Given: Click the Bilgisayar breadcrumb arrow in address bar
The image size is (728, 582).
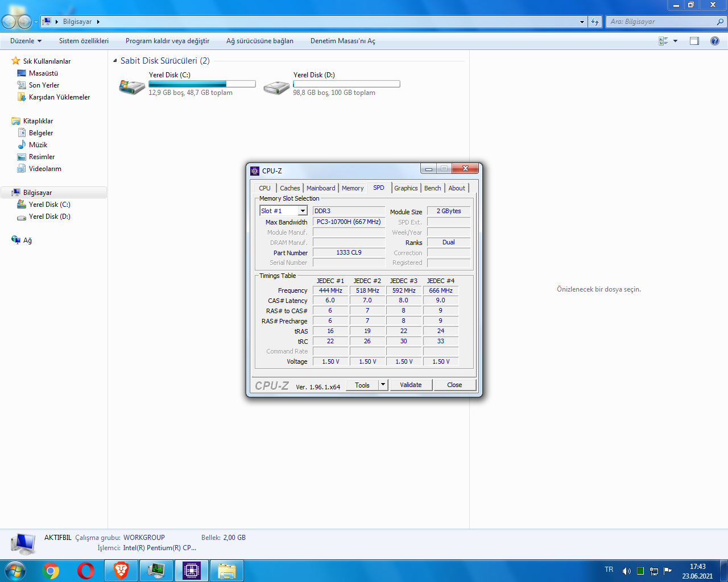Looking at the screenshot, I should [98, 22].
